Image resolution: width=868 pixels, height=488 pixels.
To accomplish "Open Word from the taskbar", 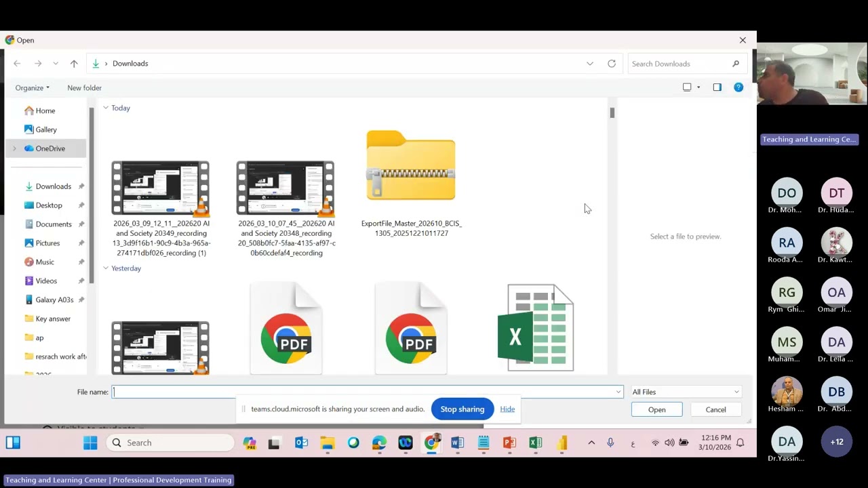I will pos(457,443).
